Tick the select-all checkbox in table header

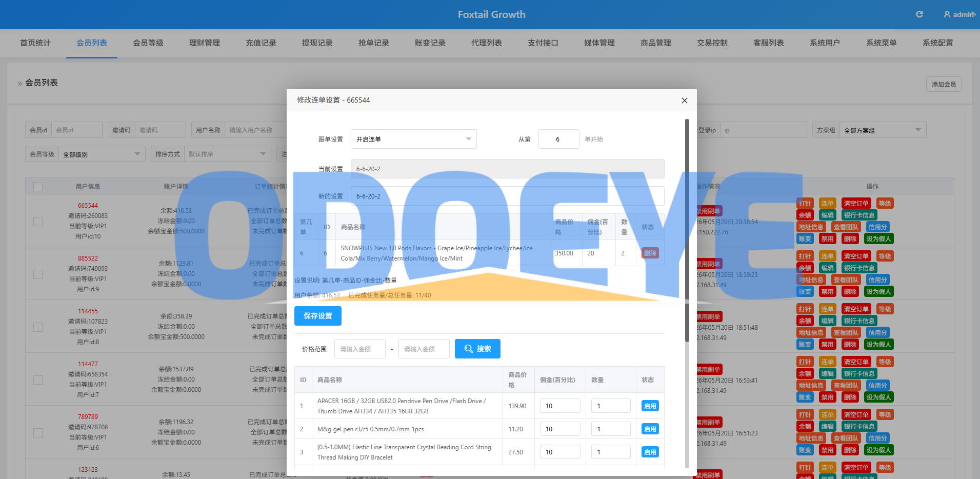38,187
